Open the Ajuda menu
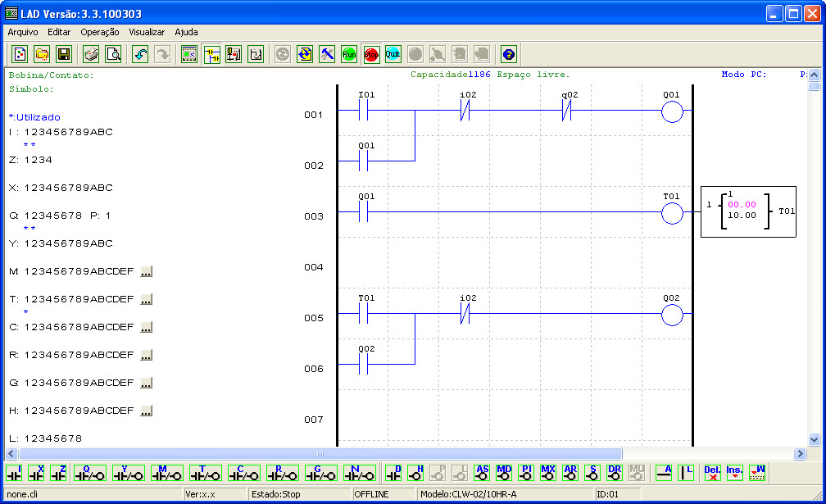 (187, 32)
